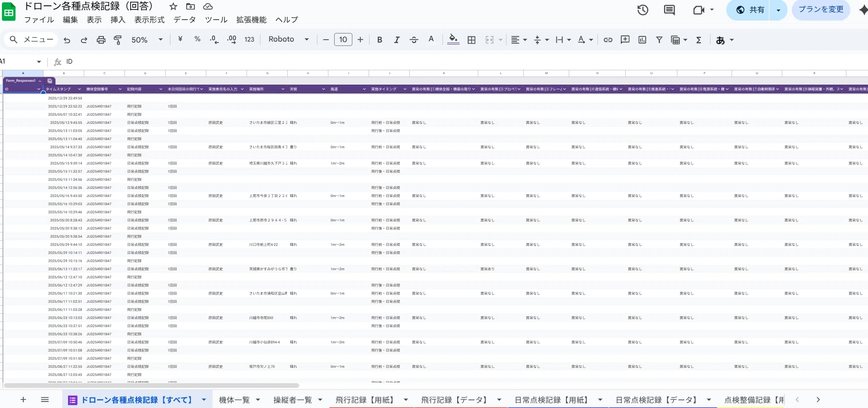The image size is (868, 408).
Task: Add a comment via toolbar icon
Action: [x=625, y=40]
